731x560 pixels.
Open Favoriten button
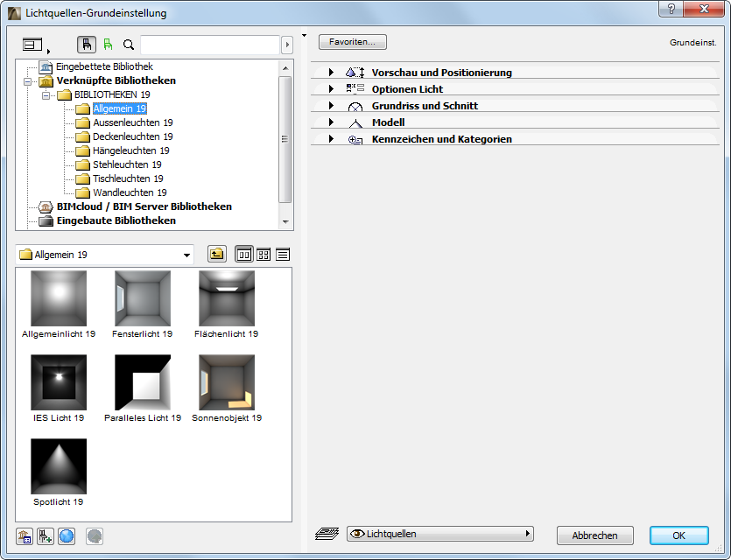(353, 42)
